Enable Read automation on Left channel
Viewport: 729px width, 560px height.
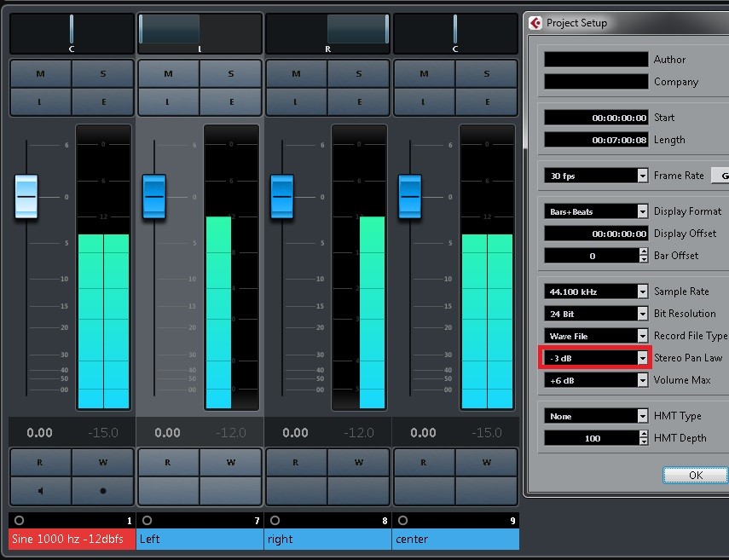pyautogui.click(x=169, y=463)
